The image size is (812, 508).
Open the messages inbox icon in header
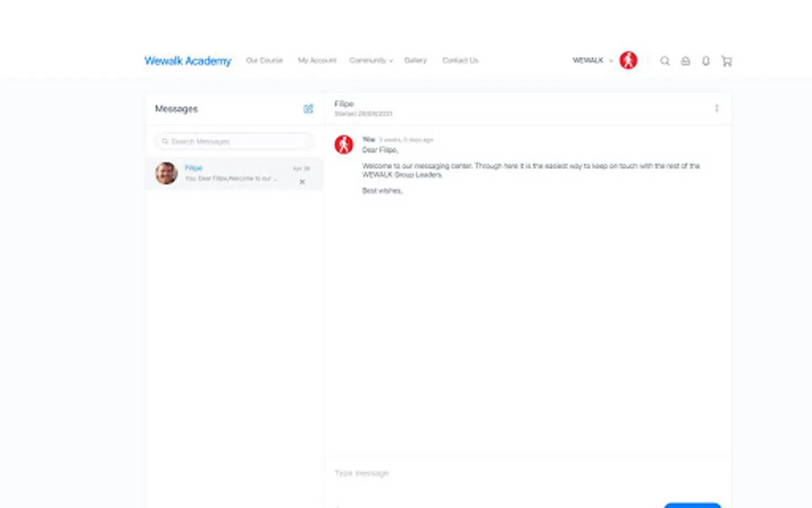(685, 61)
